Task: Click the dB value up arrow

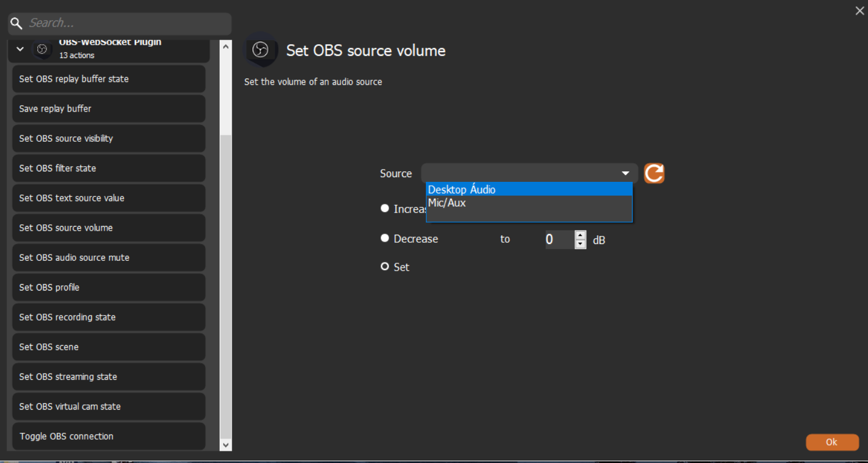Action: coord(580,236)
